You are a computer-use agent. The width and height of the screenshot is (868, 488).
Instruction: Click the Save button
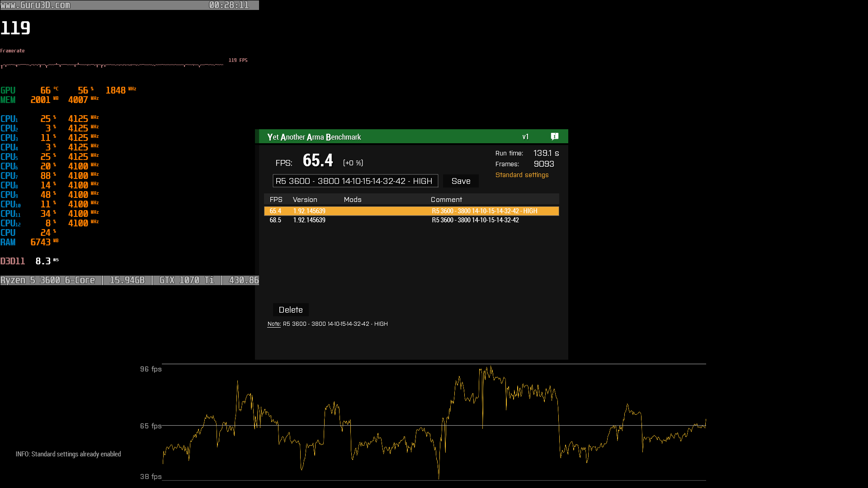tap(461, 181)
